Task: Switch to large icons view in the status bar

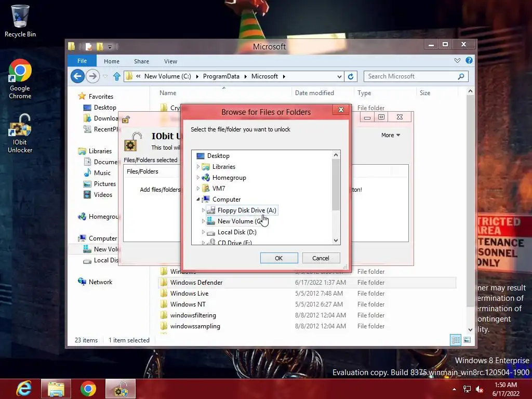Action: coord(467,340)
